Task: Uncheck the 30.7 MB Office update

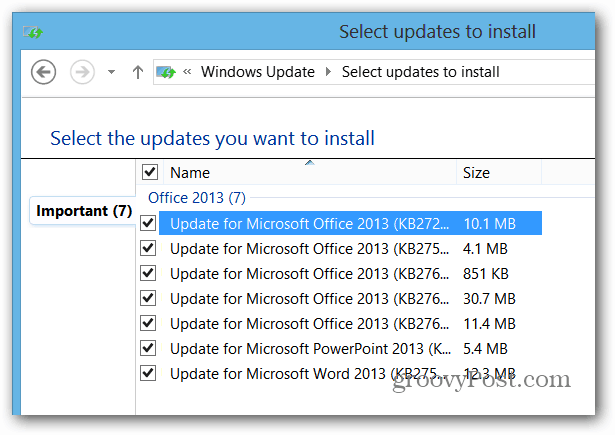Action: click(x=148, y=298)
